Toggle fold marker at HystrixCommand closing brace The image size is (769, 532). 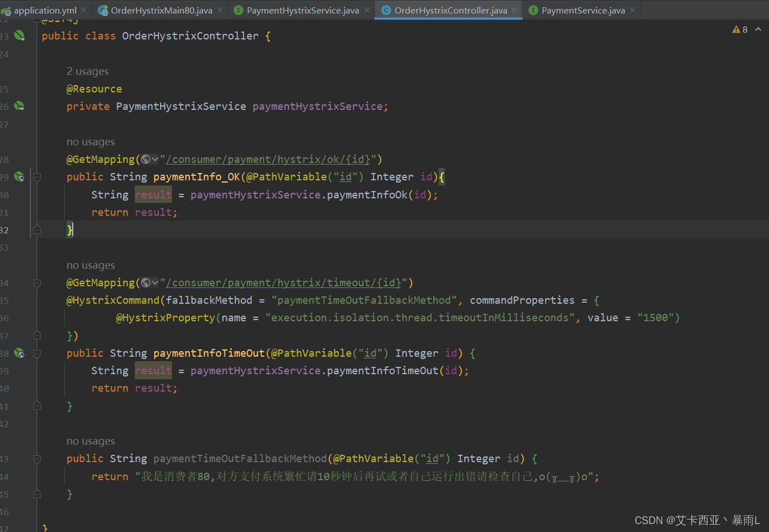37,336
